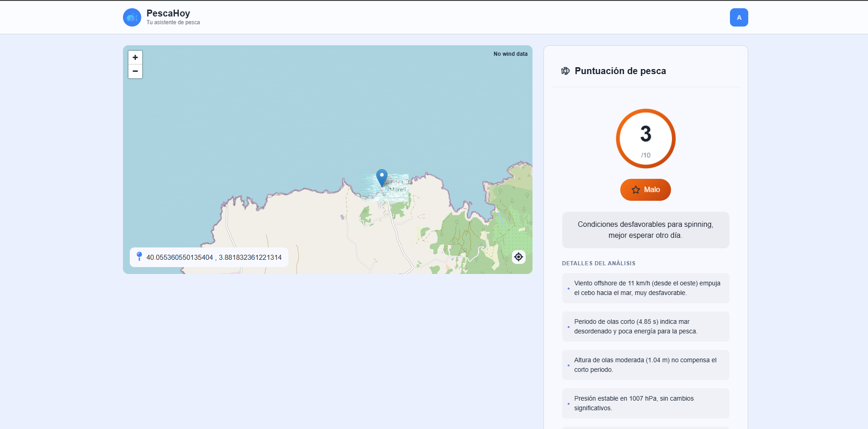Click the PescaHoy fish logo icon
Image resolution: width=868 pixels, height=429 pixels.
point(132,17)
